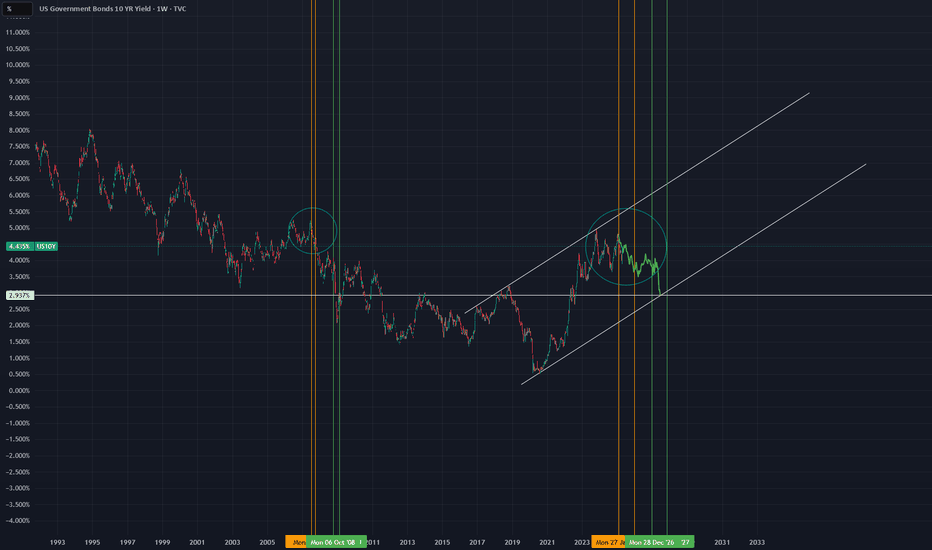Click the 8.000% price axis label
Image resolution: width=932 pixels, height=550 pixels.
pos(18,130)
